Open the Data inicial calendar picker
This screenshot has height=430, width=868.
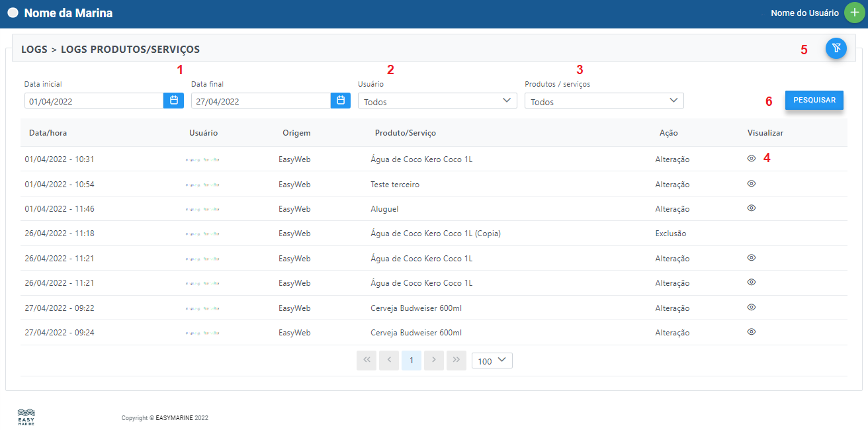(174, 101)
